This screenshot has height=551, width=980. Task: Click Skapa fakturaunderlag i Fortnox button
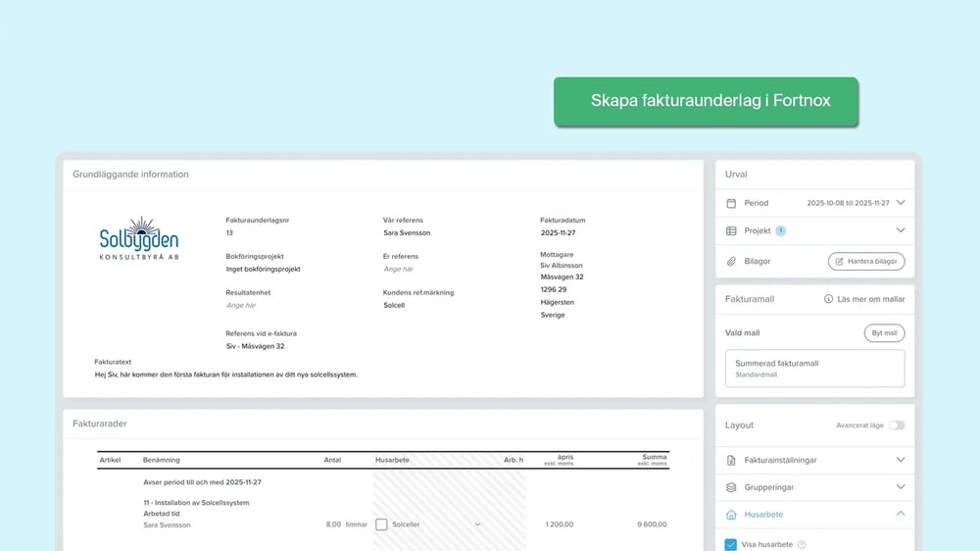pyautogui.click(x=706, y=101)
